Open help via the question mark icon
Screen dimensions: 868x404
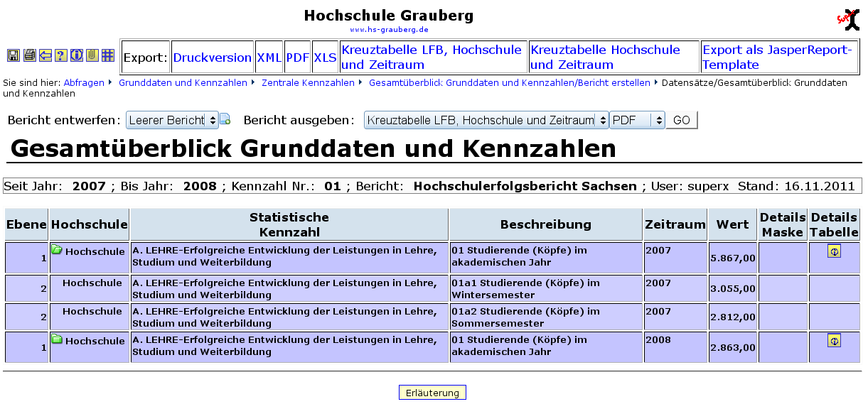tap(60, 55)
